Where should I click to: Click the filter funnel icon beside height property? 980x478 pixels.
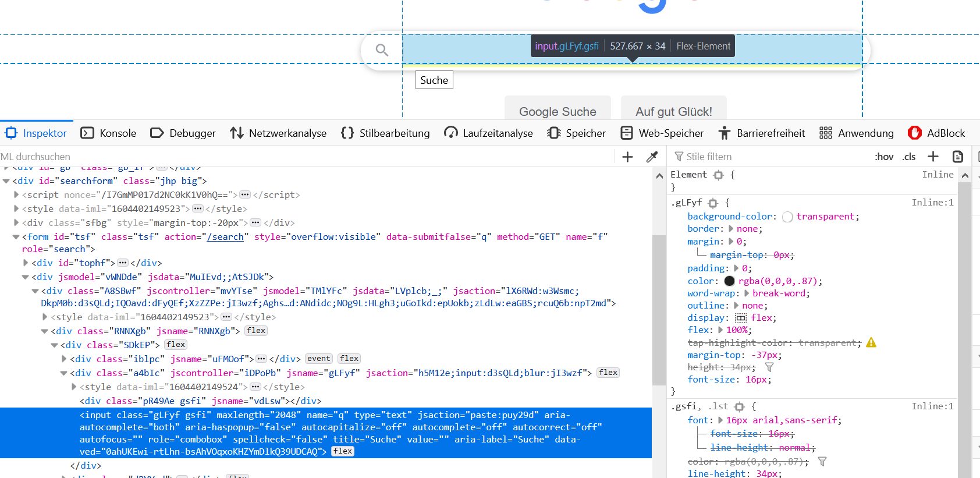click(769, 367)
